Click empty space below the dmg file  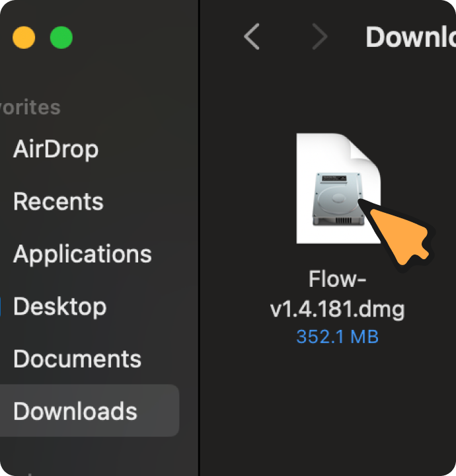click(328, 410)
